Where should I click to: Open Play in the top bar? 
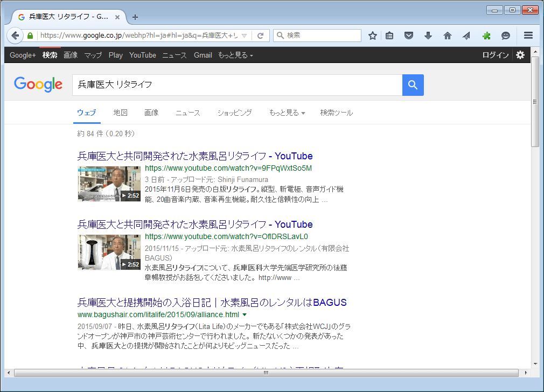(x=115, y=55)
